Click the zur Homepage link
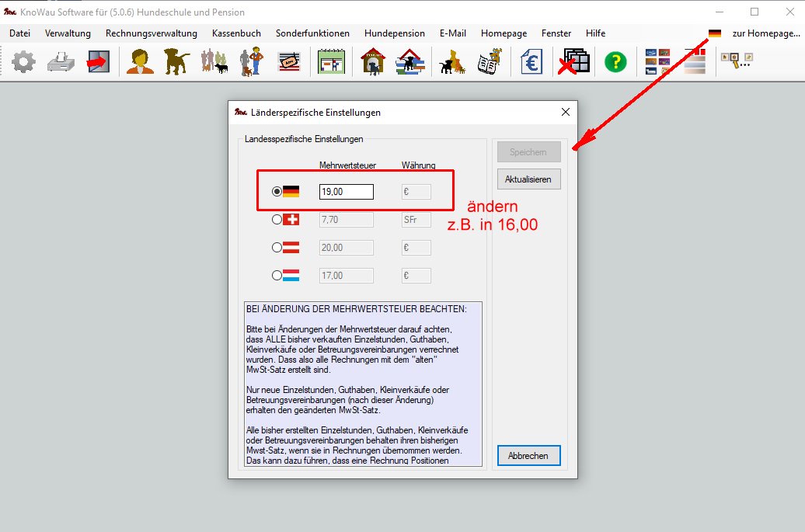Image resolution: width=805 pixels, height=532 pixels. coord(765,33)
